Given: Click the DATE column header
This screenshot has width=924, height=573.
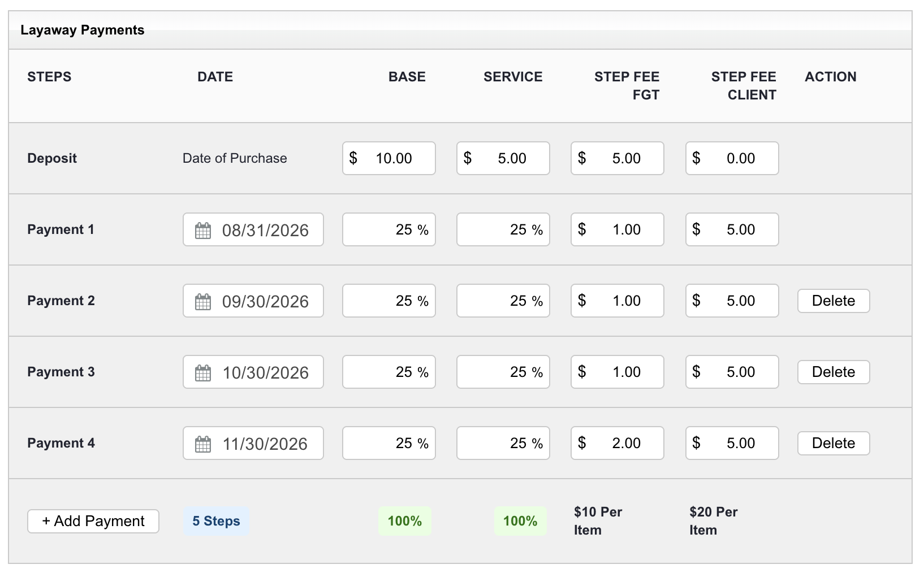Looking at the screenshot, I should [215, 77].
